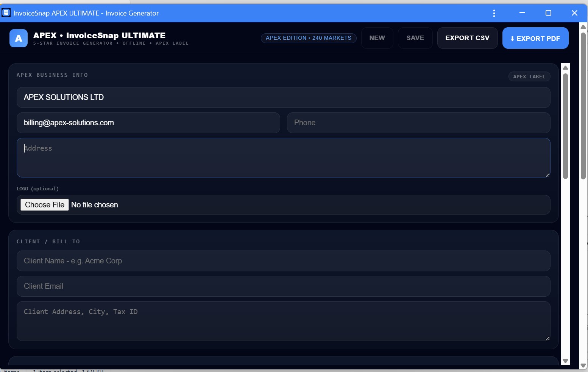
Task: Click the 'No file chosen' text
Action: (95, 205)
